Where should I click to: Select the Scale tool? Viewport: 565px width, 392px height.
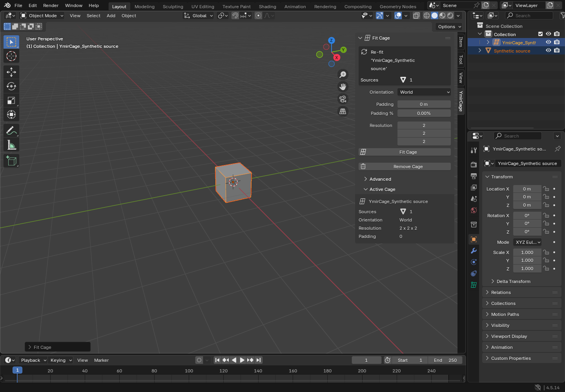[11, 100]
